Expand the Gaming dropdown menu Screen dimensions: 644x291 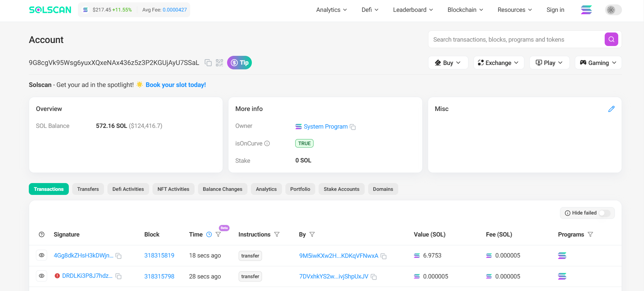(x=598, y=63)
